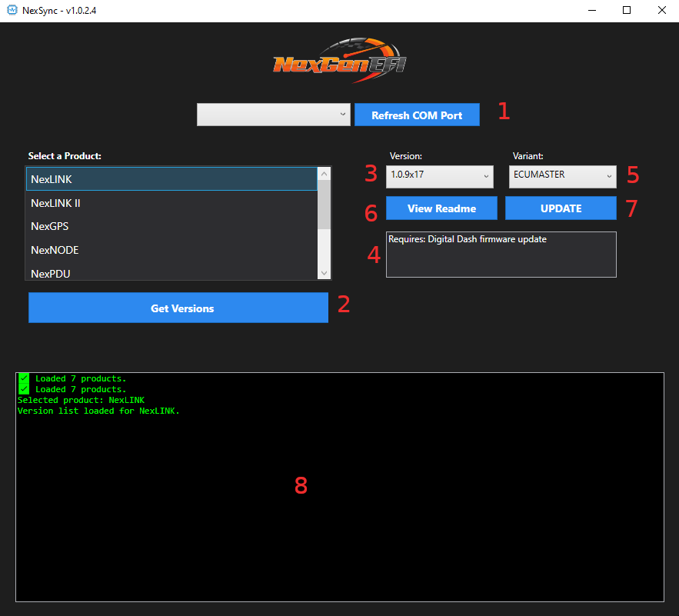Click the first 'Loaded 7 products.' log line
679x616 pixels.
[72, 378]
